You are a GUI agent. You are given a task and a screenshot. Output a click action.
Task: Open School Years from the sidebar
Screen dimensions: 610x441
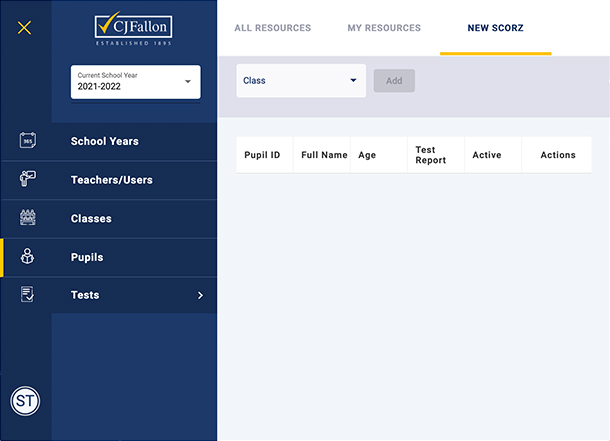[x=105, y=142]
